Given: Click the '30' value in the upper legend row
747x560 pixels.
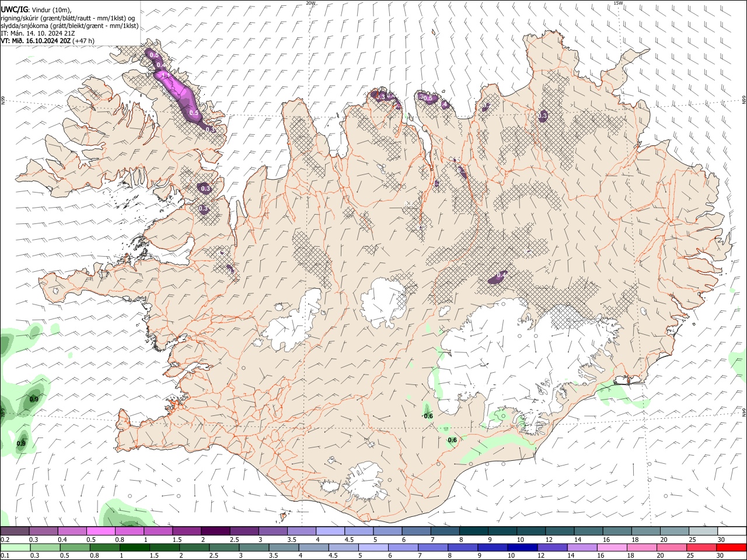Looking at the screenshot, I should 721,540.
